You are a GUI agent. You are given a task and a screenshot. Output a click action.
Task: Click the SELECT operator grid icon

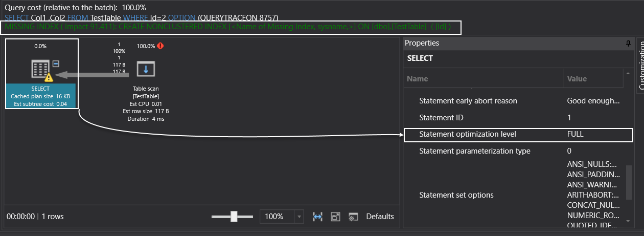pos(40,69)
